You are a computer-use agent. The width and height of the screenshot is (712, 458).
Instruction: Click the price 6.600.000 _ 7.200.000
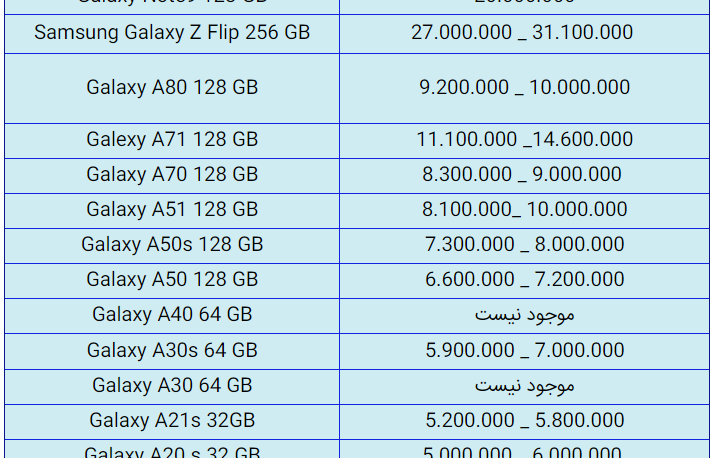524,279
